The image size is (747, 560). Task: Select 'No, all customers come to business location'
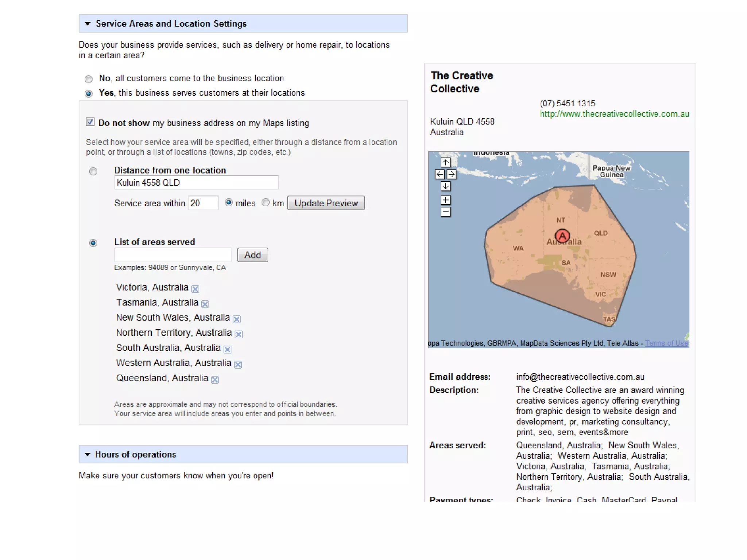tap(89, 79)
